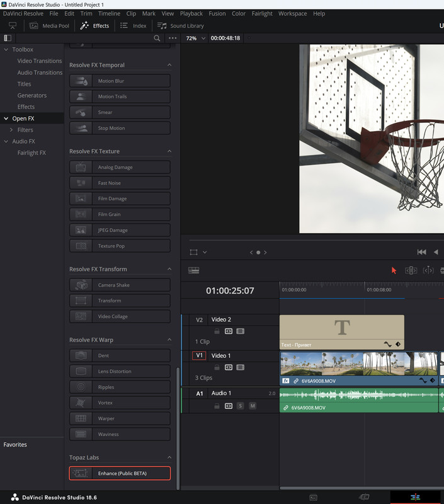Select the red arrow Selection mode tool

point(394,270)
